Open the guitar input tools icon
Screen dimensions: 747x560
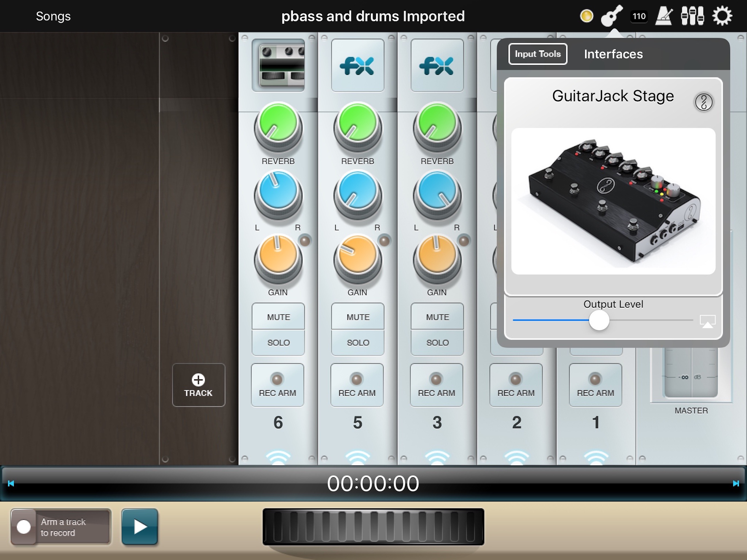click(612, 16)
